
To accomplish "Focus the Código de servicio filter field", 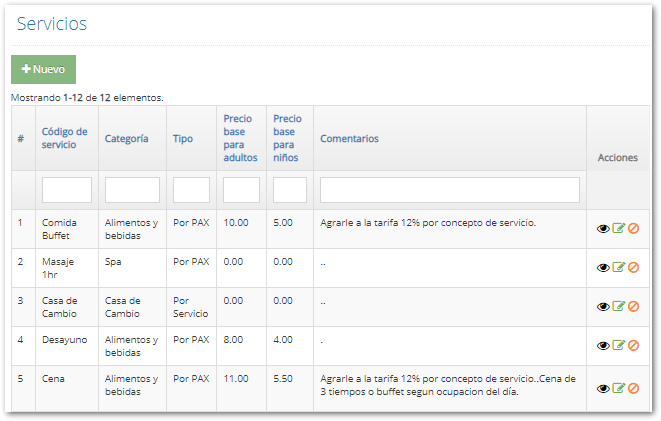I will 67,190.
